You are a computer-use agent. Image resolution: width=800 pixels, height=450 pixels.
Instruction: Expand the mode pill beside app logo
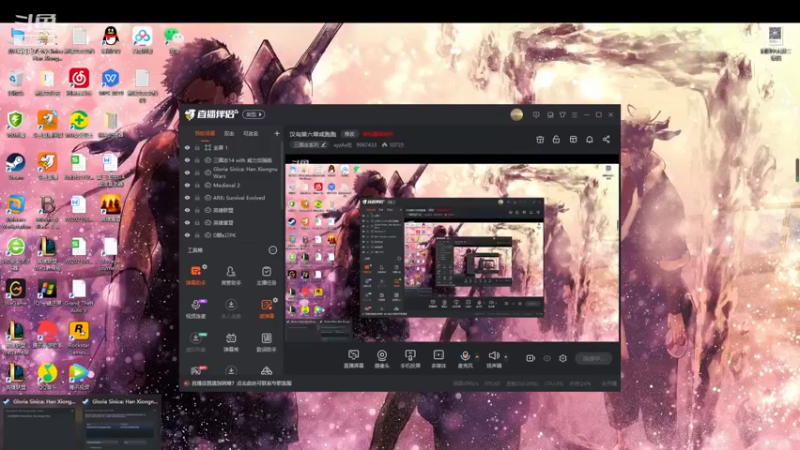click(x=254, y=114)
